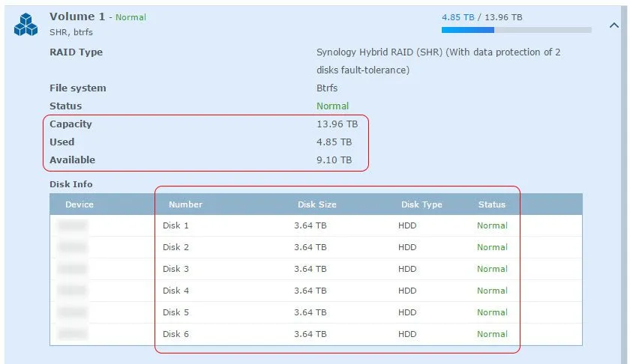
Task: Click the 9.10 TB available value
Action: pyautogui.click(x=334, y=160)
